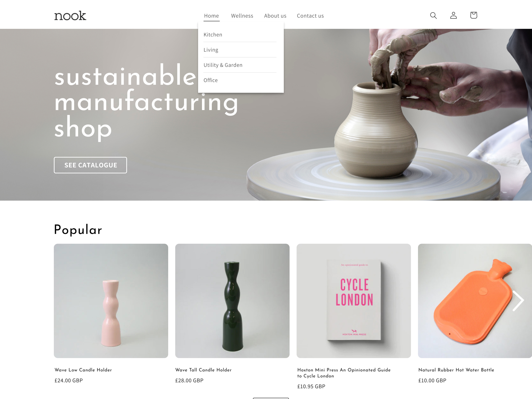The height and width of the screenshot is (399, 532).
Task: Open the Wave Tall Candle Holder image
Action: [x=232, y=301]
